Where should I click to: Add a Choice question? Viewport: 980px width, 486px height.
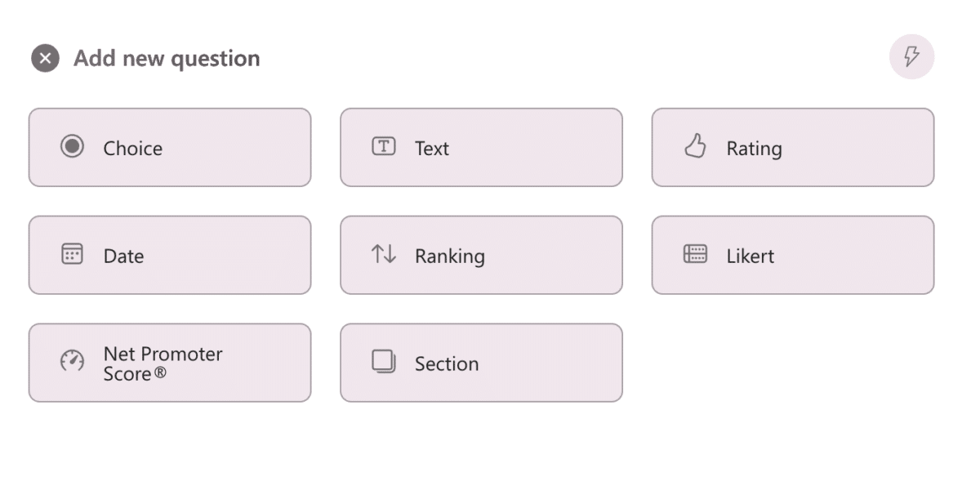point(169,148)
